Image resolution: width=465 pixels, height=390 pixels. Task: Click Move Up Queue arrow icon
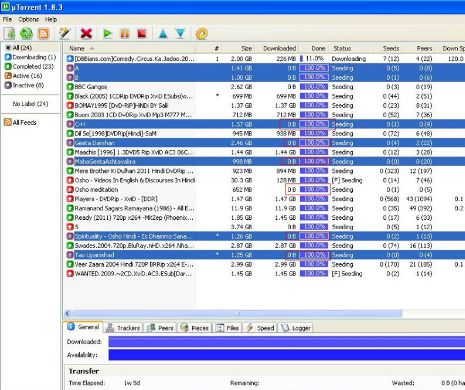[163, 34]
